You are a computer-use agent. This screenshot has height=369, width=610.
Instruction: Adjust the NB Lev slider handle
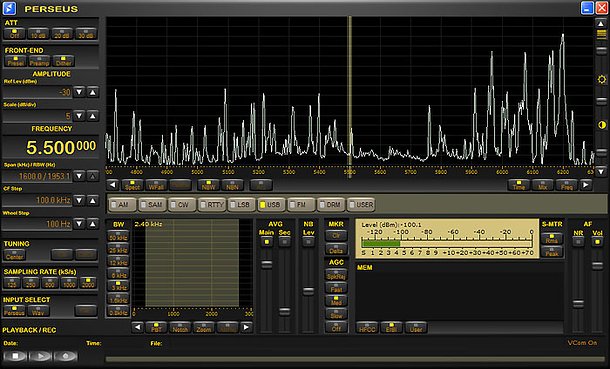pyautogui.click(x=308, y=291)
